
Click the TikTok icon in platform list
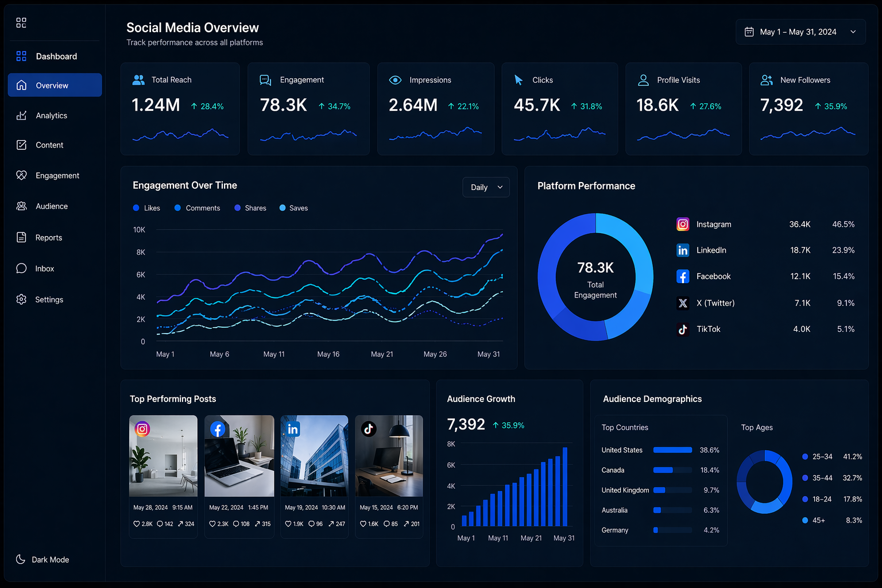(x=683, y=330)
